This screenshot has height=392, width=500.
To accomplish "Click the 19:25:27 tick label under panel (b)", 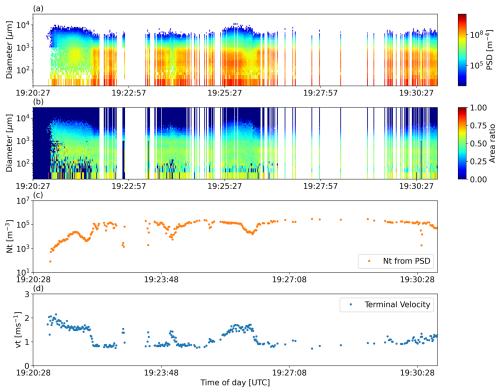I will [225, 186].
